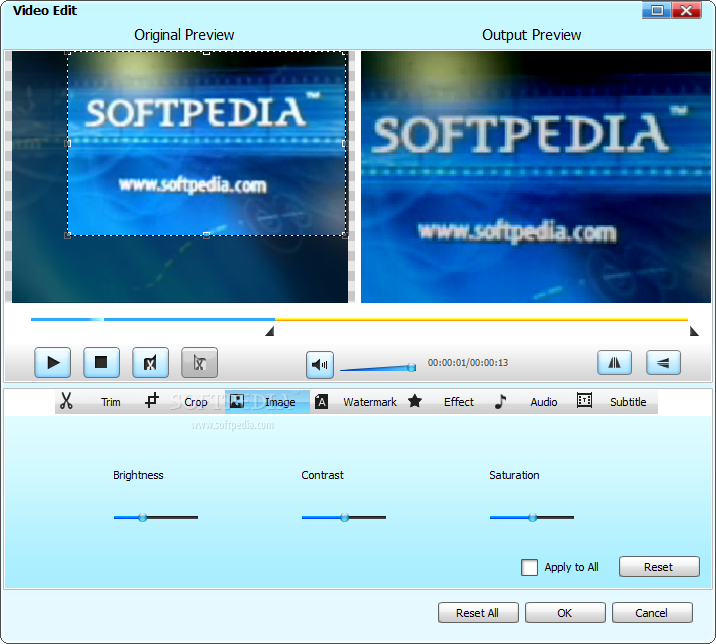Click the top-middle crop handle in Original Preview
Viewport: 716px width, 644px height.
[206, 53]
